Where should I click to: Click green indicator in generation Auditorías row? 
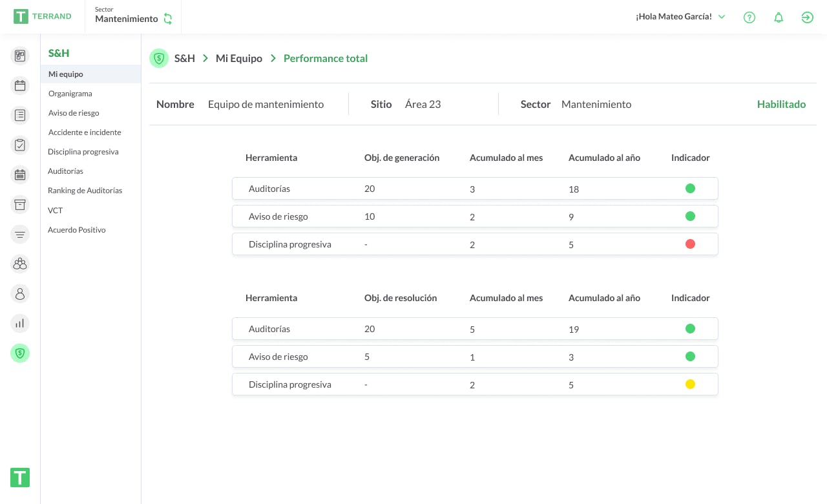click(690, 189)
